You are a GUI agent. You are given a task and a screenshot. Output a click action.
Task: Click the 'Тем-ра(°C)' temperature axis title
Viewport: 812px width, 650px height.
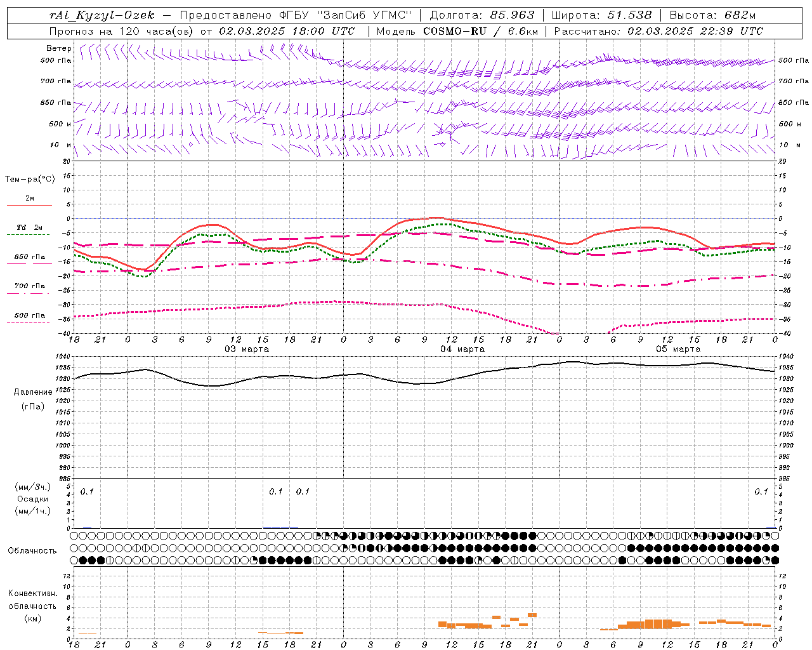30,180
